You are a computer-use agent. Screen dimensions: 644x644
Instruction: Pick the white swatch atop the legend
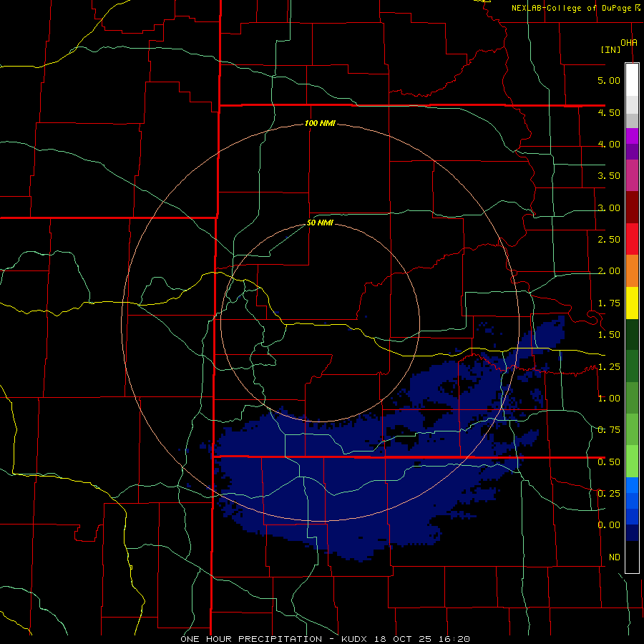click(x=632, y=79)
